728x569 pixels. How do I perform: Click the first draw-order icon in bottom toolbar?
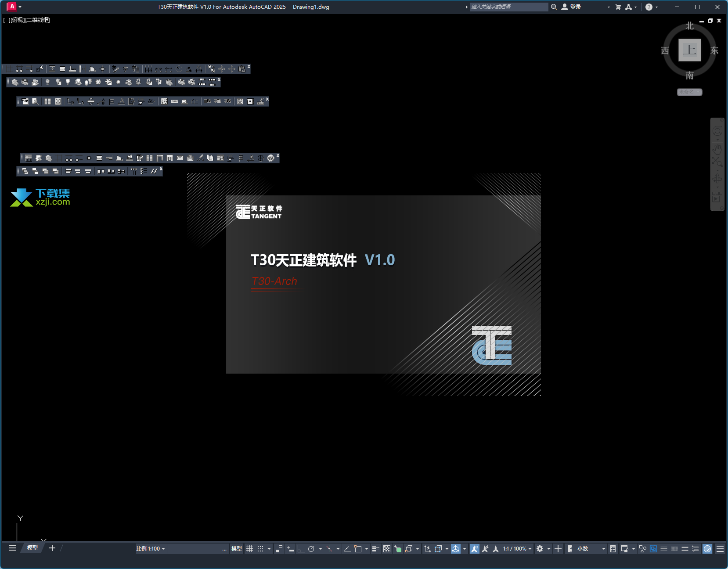point(25,171)
